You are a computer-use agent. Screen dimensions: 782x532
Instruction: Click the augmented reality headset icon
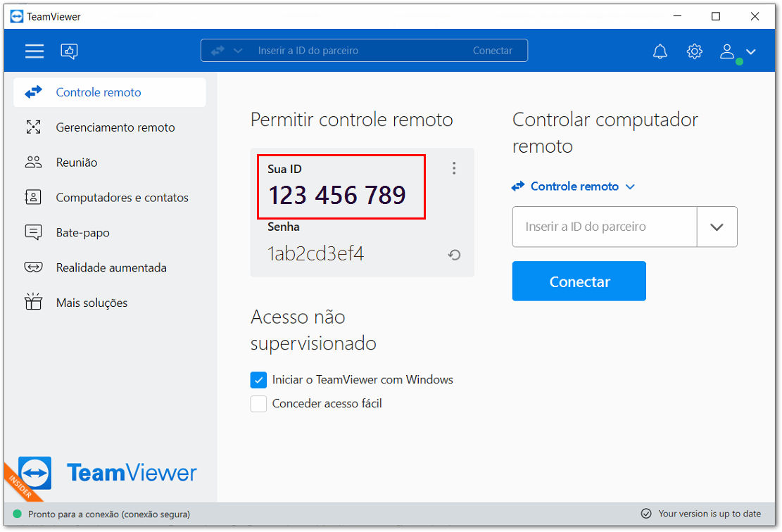click(x=33, y=267)
